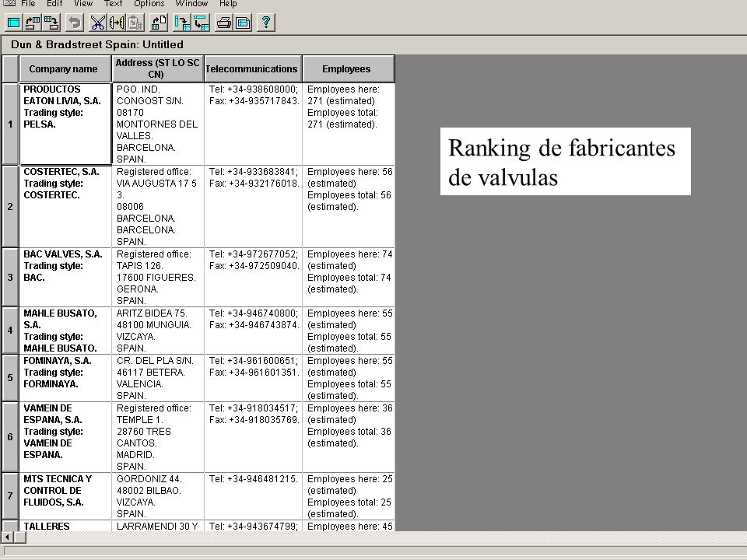Click the cyan window icon in the toolbar
This screenshot has height=560, width=747.
[x=13, y=23]
